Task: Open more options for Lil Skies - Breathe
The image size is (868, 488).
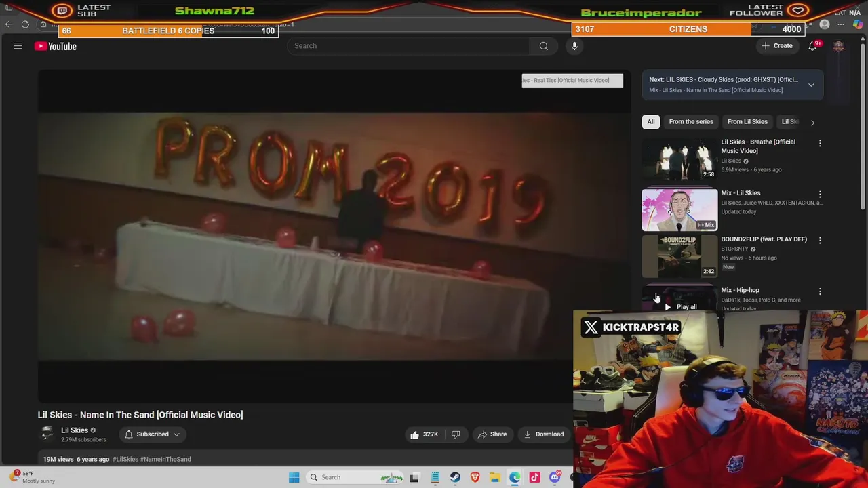Action: click(x=820, y=143)
